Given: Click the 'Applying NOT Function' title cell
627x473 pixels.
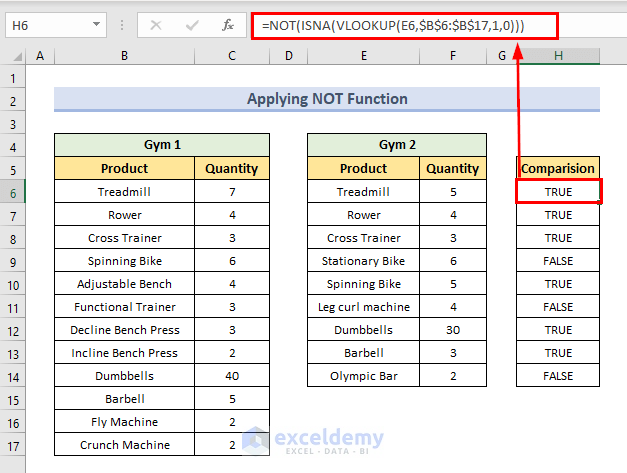Looking at the screenshot, I should 327,98.
